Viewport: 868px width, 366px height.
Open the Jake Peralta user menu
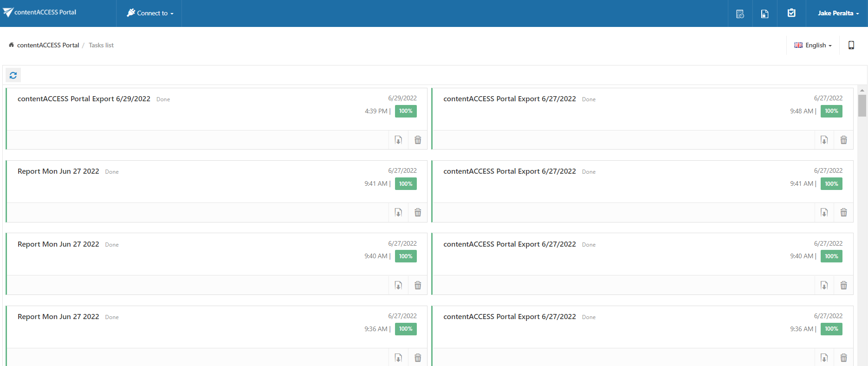pyautogui.click(x=838, y=13)
